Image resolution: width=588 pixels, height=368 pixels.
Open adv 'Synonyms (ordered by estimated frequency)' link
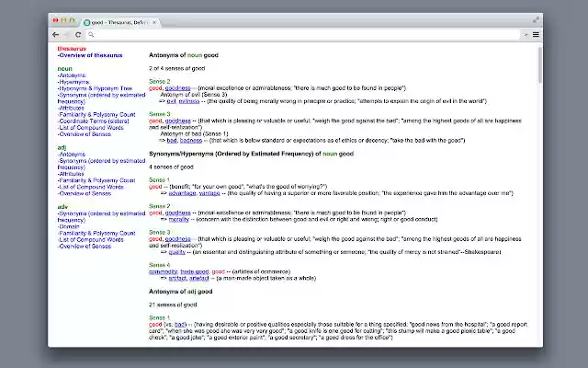tap(101, 217)
